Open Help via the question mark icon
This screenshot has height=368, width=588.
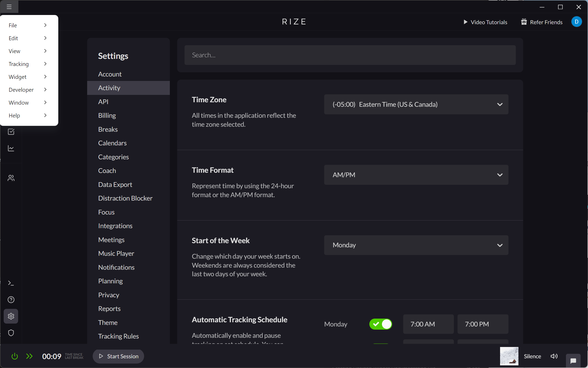(11, 299)
